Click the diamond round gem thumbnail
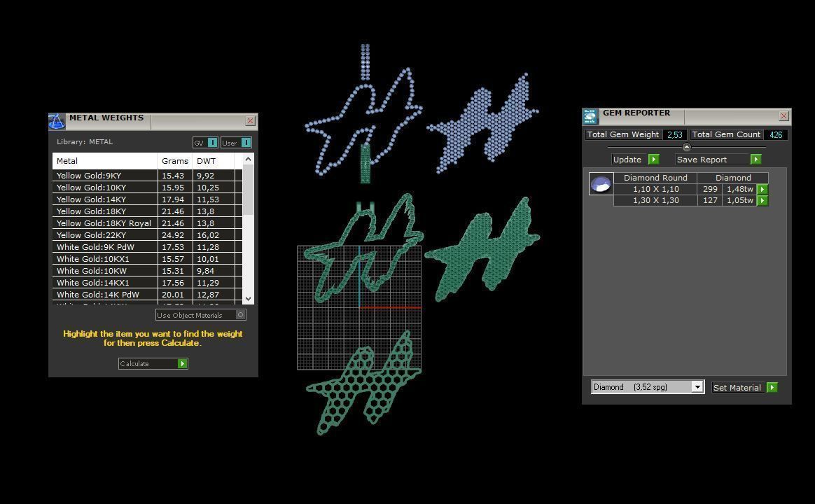The height and width of the screenshot is (504, 815). 601,184
